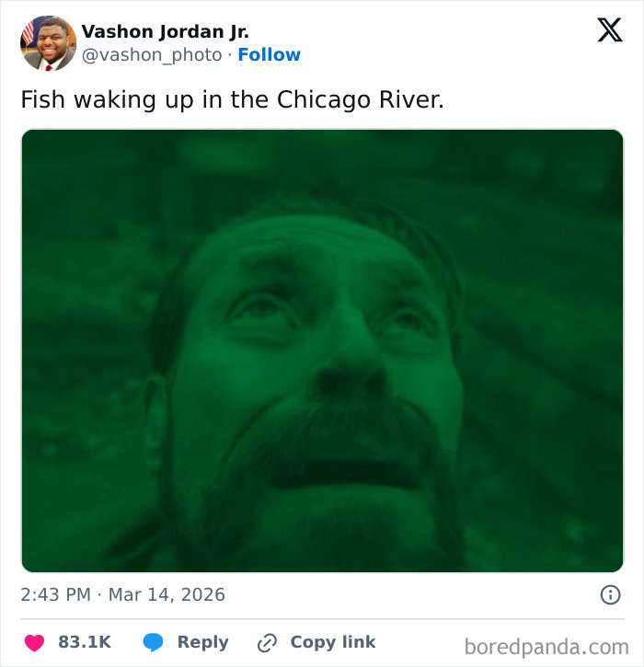Click the boredpanda.com watermark
The image size is (644, 667).
click(546, 646)
